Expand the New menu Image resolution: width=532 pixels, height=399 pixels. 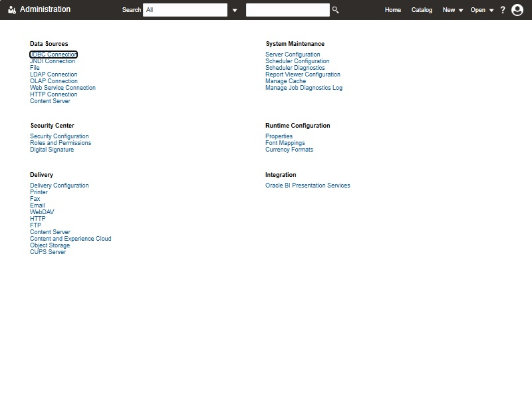coord(453,10)
